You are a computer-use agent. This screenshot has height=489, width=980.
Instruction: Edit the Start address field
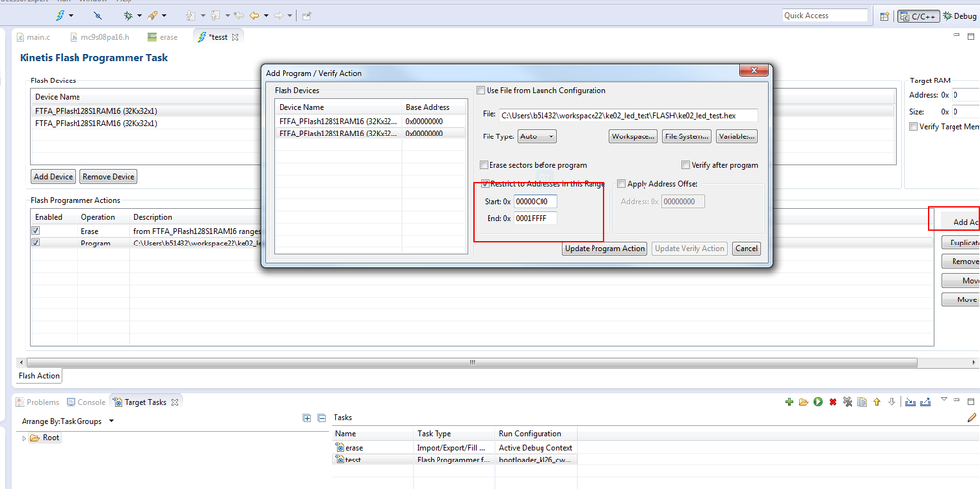click(x=536, y=202)
